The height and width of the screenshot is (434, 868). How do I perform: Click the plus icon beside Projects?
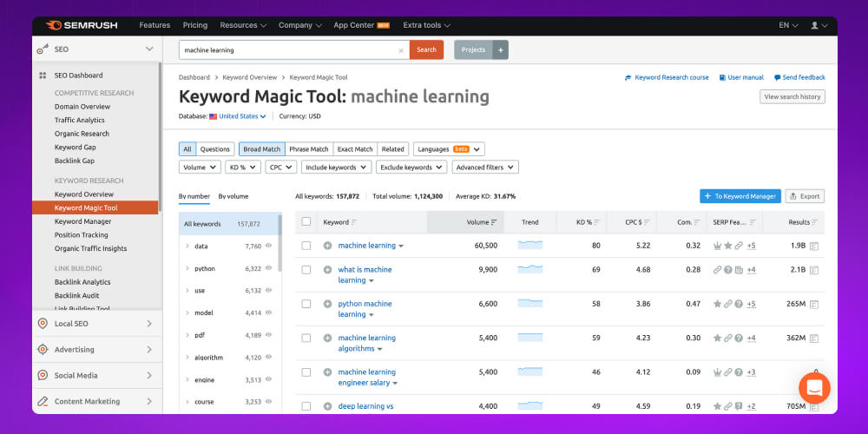tap(501, 49)
